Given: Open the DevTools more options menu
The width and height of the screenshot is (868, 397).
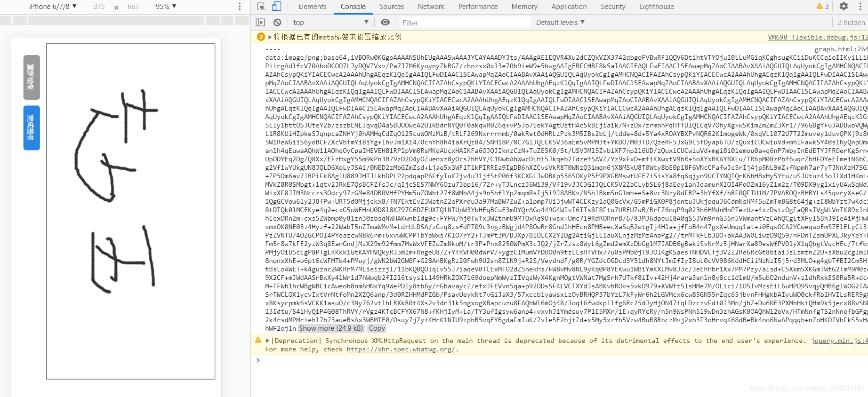Looking at the screenshot, I should click(860, 7).
